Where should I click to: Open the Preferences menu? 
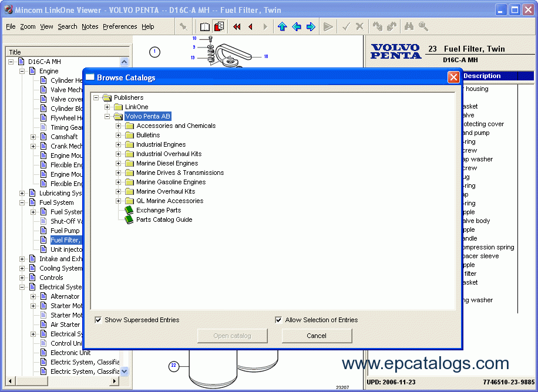coord(119,26)
